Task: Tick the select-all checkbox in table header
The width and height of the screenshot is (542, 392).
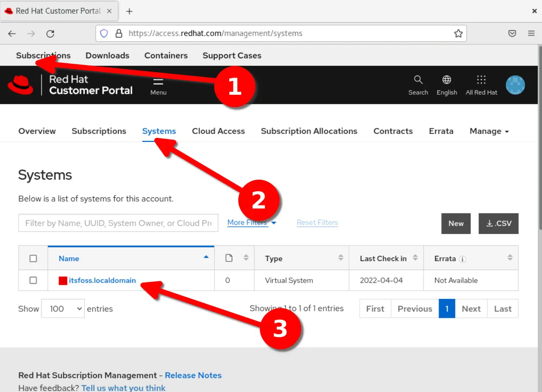Action: 33,258
